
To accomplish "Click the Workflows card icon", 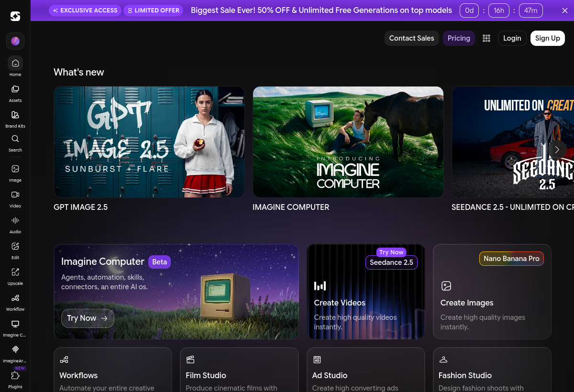I will 64,359.
